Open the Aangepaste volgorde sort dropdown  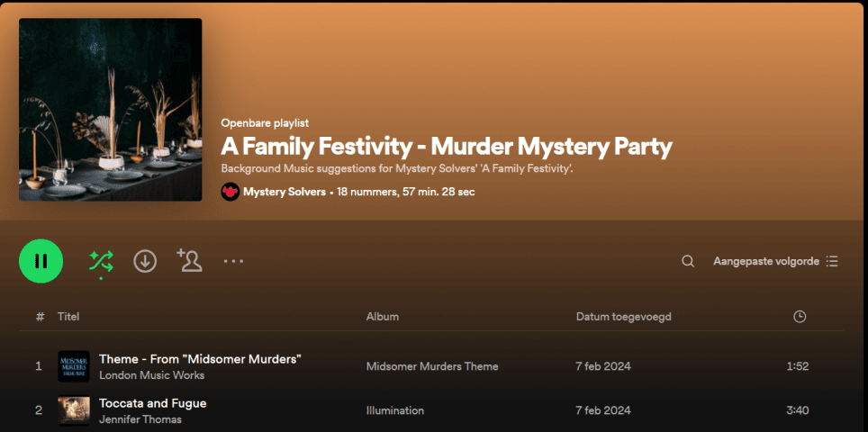coord(775,261)
